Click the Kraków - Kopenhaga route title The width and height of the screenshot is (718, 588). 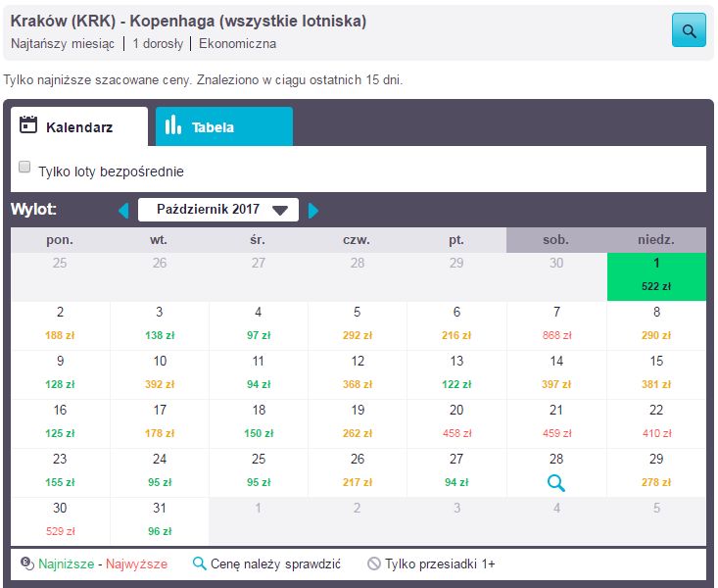188,21
